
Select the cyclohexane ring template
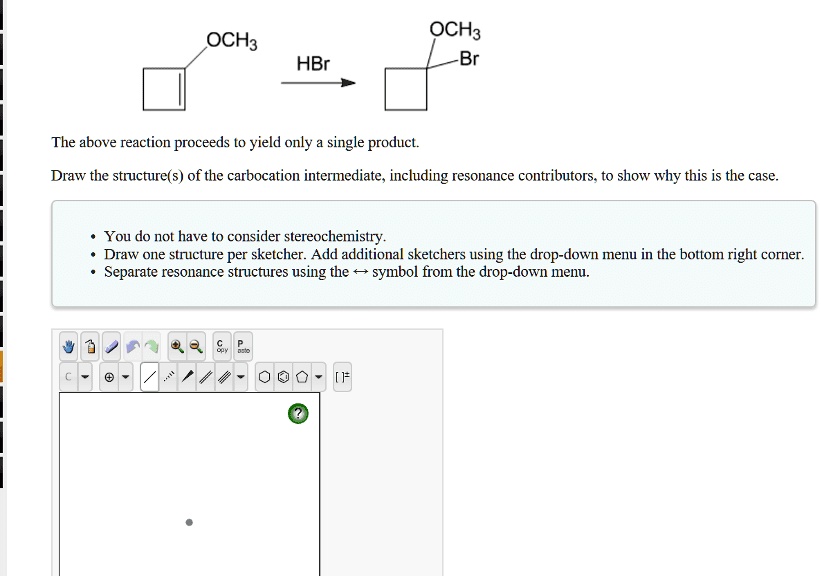pos(264,376)
